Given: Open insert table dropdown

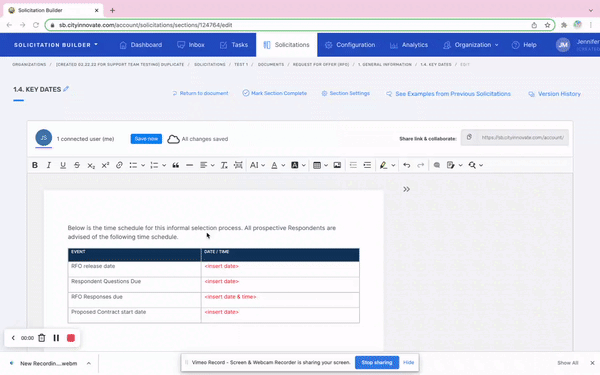Looking at the screenshot, I should click(x=321, y=165).
